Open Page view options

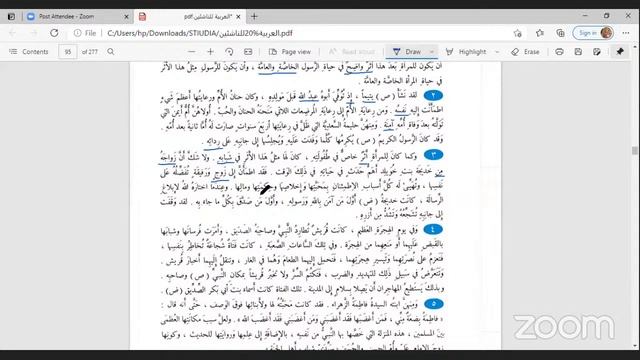[290, 52]
